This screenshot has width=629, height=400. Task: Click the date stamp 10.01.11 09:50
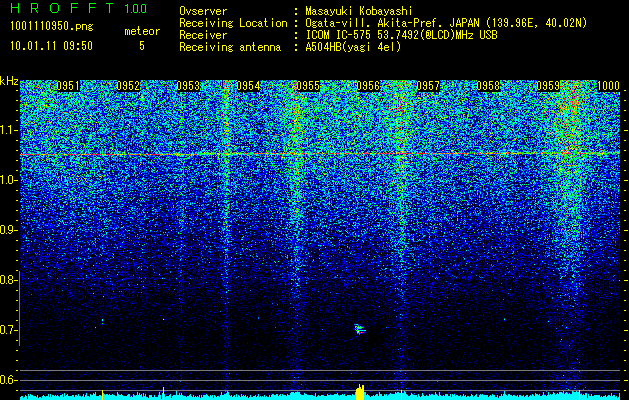[x=51, y=46]
